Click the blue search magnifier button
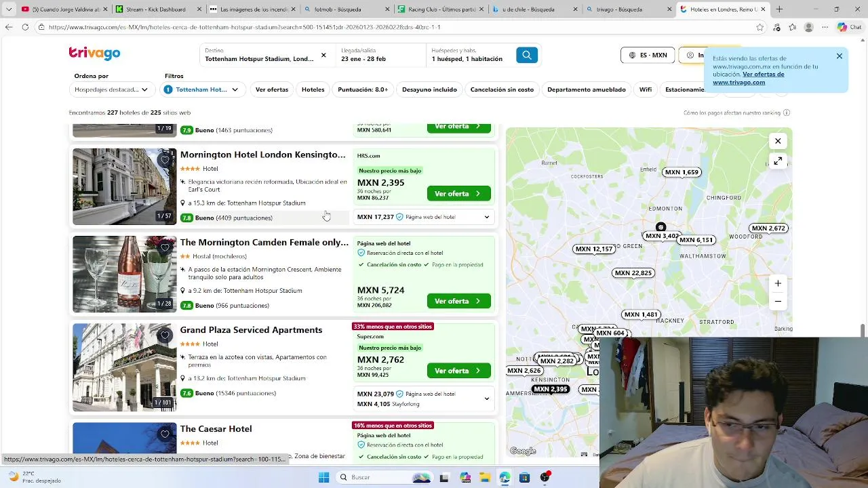The image size is (868, 488). point(526,55)
